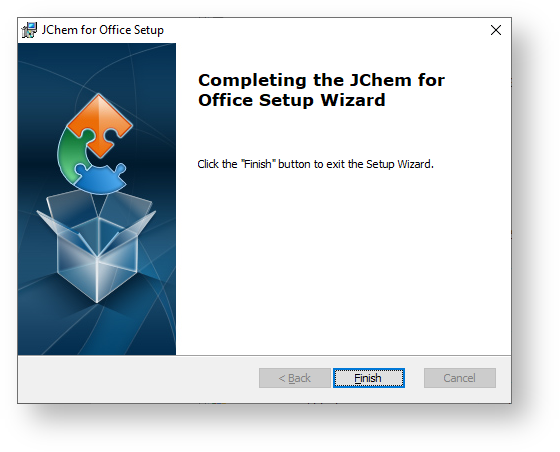Click the grayed-out Back button
Viewport: 560px width, 452px height.
click(295, 378)
